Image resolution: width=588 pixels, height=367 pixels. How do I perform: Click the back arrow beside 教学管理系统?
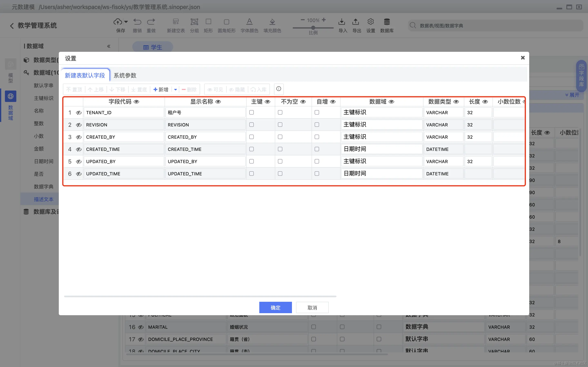(12, 26)
